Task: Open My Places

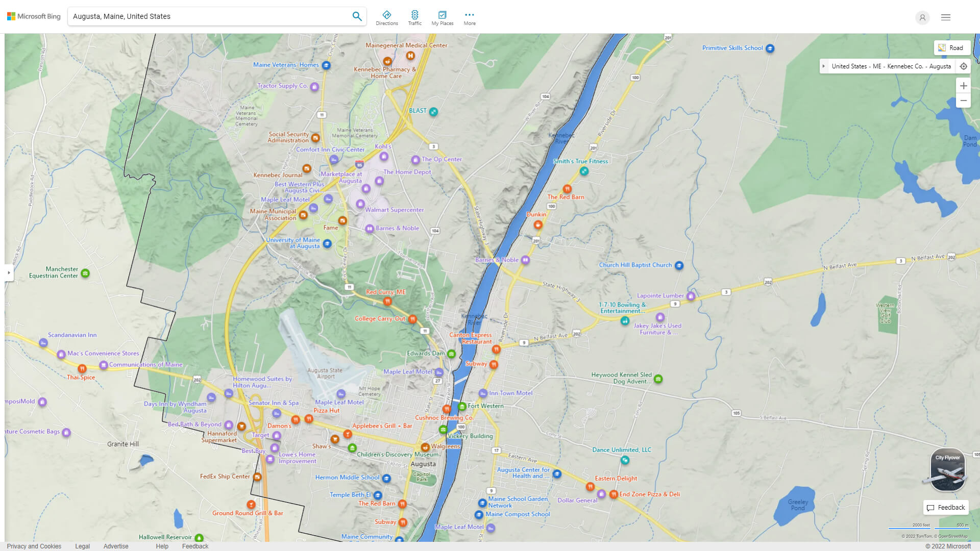Action: coord(442,18)
